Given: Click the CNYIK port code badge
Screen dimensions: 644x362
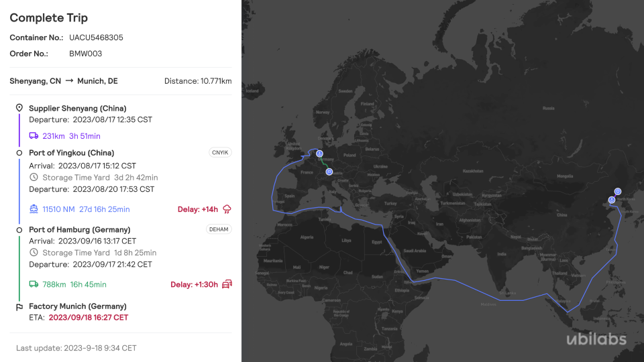Looking at the screenshot, I should coord(219,153).
